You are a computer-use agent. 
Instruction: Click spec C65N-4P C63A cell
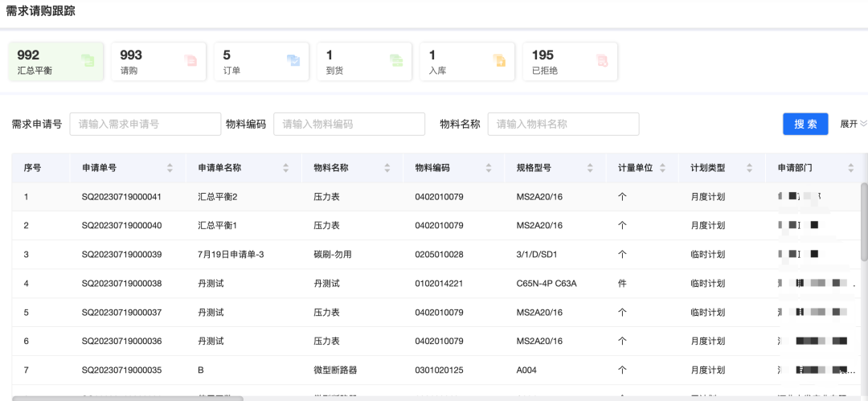[x=547, y=284]
